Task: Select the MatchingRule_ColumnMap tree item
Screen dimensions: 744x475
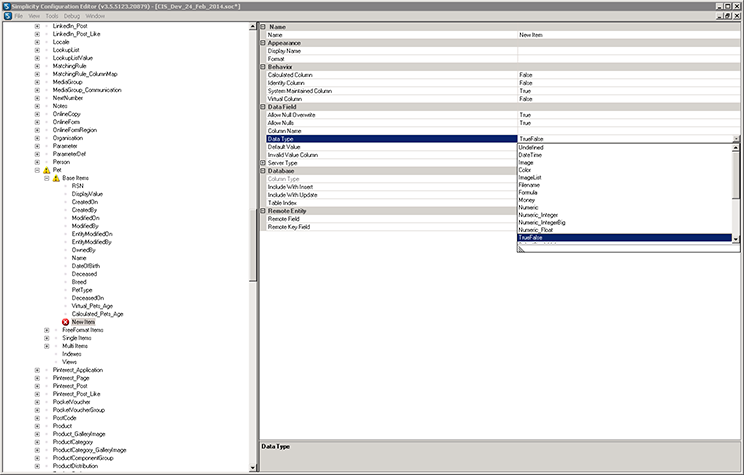Action: click(85, 74)
